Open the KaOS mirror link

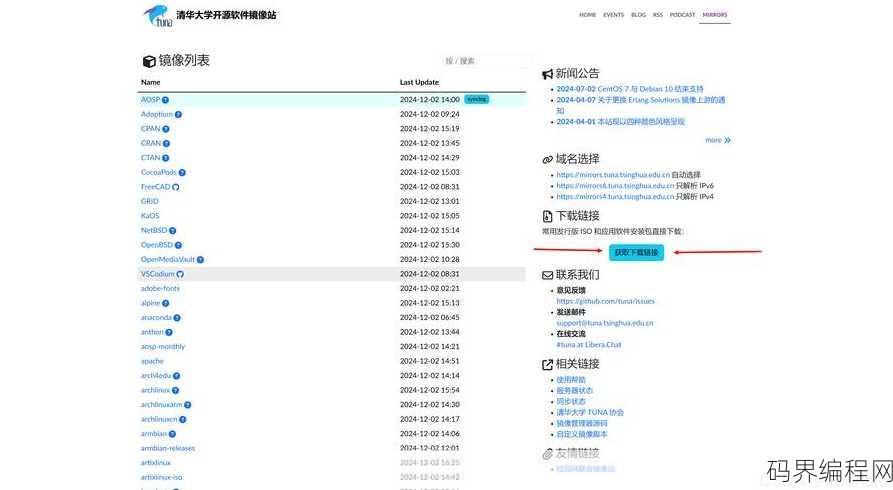150,216
